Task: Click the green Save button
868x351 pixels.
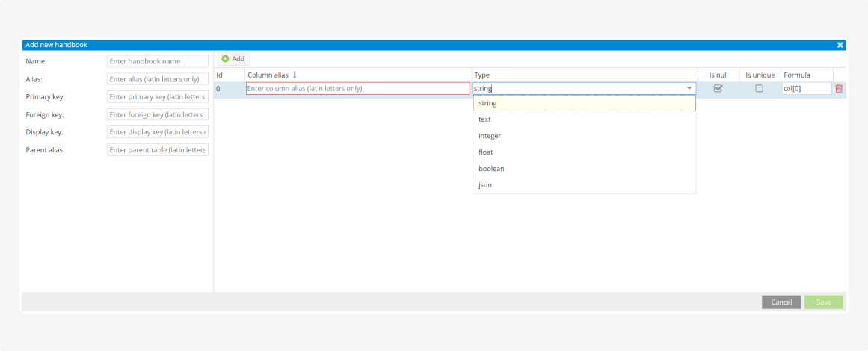Action: (x=823, y=302)
